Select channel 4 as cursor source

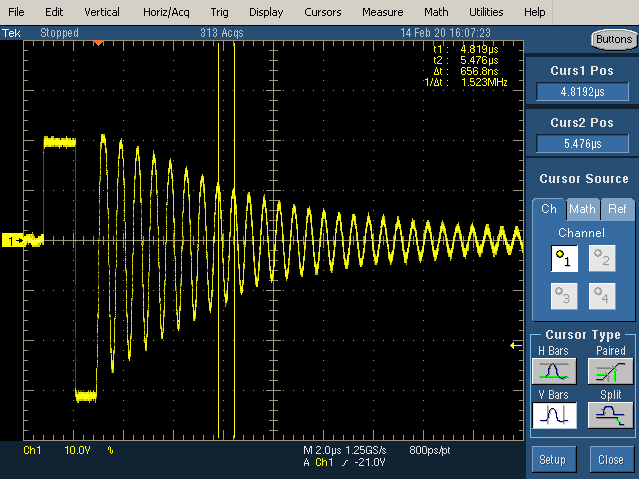(x=602, y=296)
